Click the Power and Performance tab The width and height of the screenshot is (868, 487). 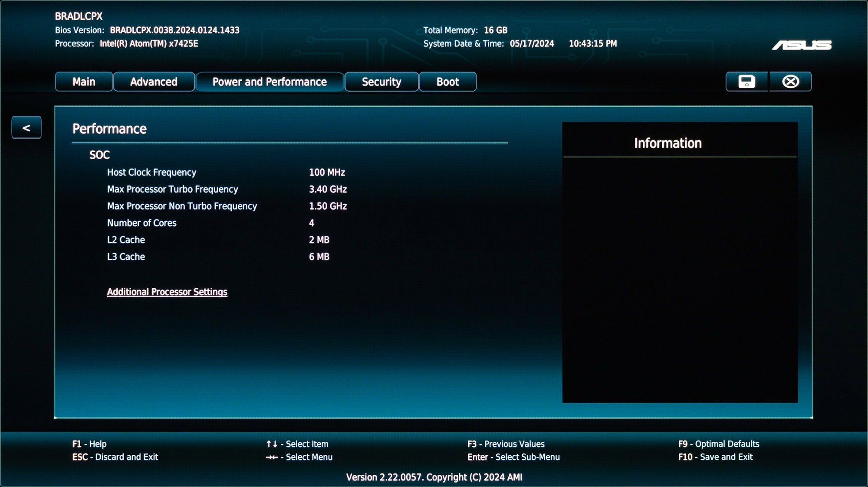[269, 81]
